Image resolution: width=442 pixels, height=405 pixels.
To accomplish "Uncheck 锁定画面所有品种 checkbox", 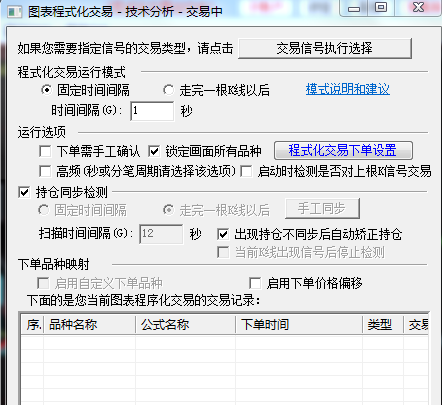I will 154,151.
